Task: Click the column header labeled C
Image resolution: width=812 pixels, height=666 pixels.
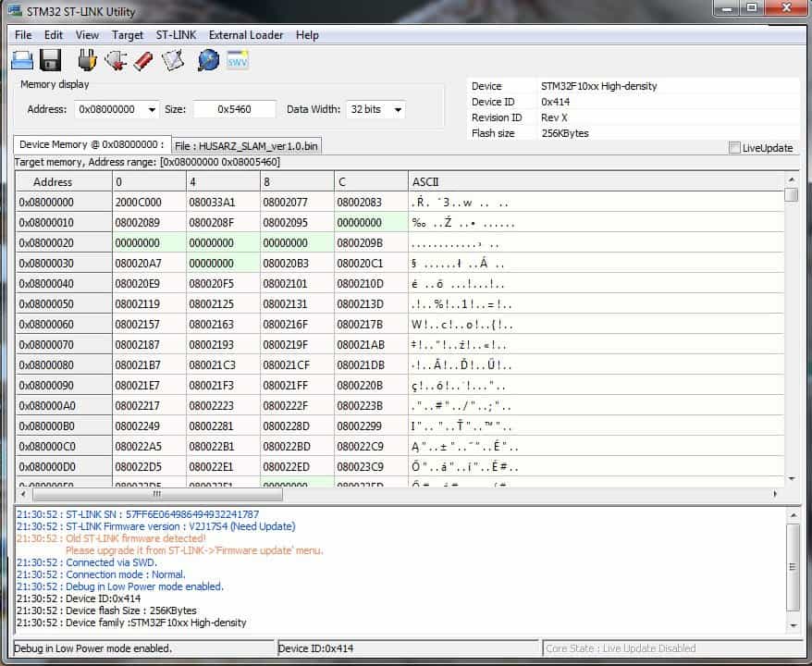Action: point(371,182)
